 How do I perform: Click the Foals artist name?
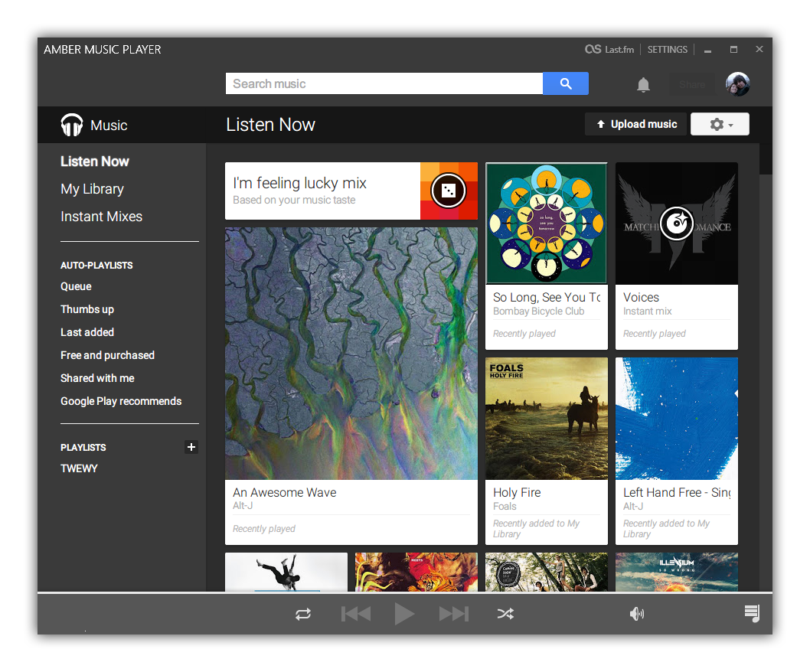tap(505, 506)
